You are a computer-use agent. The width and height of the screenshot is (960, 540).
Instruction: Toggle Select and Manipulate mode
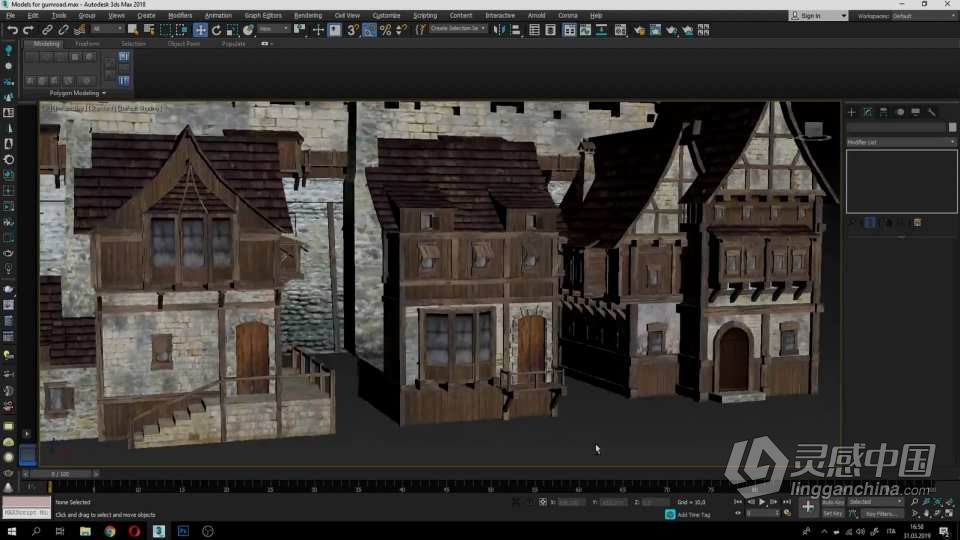pos(318,29)
